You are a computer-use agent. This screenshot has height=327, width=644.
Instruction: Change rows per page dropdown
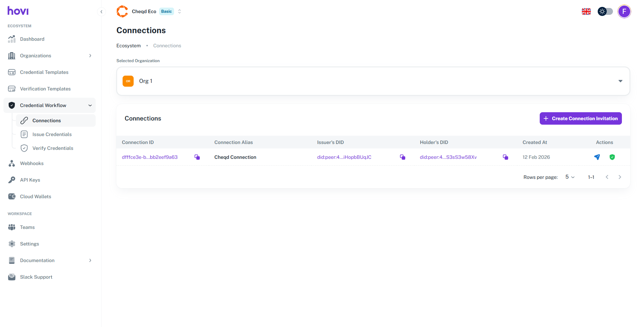570,177
